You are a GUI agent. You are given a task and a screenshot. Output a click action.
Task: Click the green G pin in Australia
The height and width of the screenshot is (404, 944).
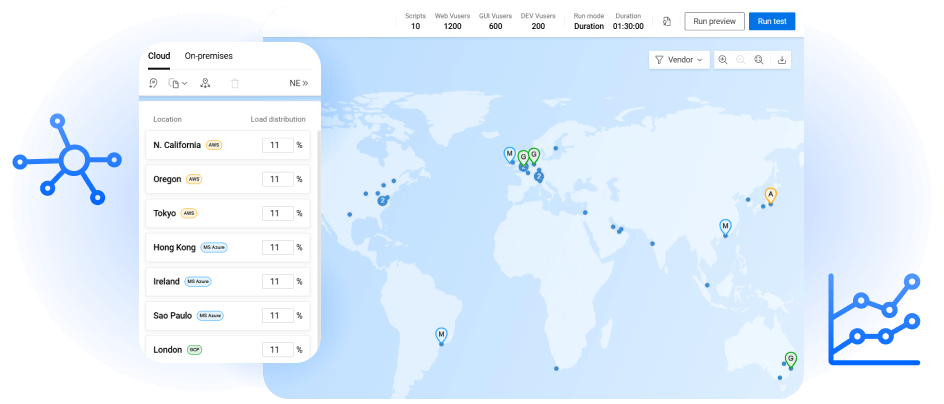pos(790,359)
